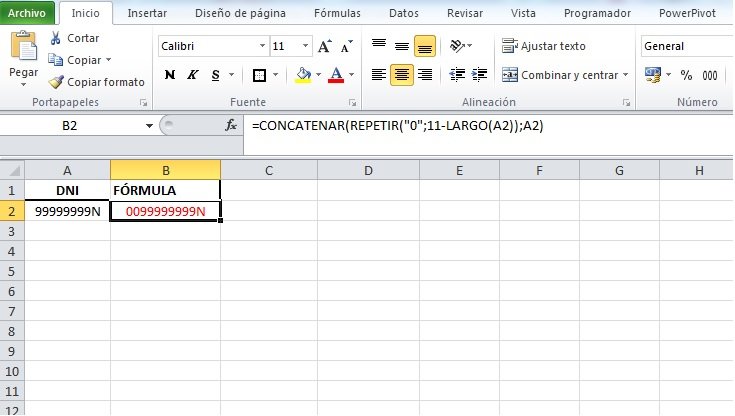
Task: Click in the formula bar text
Action: pyautogui.click(x=398, y=126)
